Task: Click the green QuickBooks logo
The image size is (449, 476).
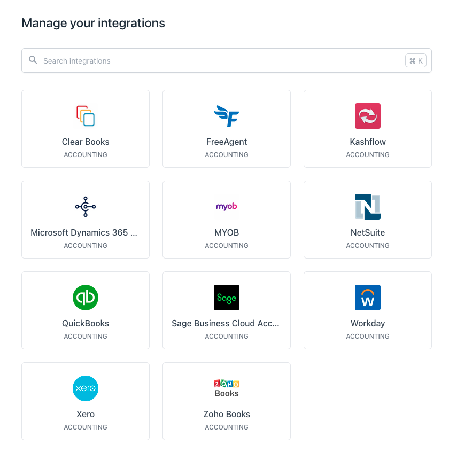Action: point(86,298)
